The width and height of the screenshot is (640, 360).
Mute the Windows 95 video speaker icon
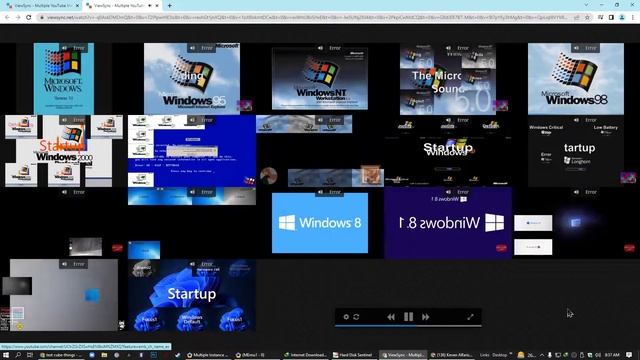click(193, 48)
